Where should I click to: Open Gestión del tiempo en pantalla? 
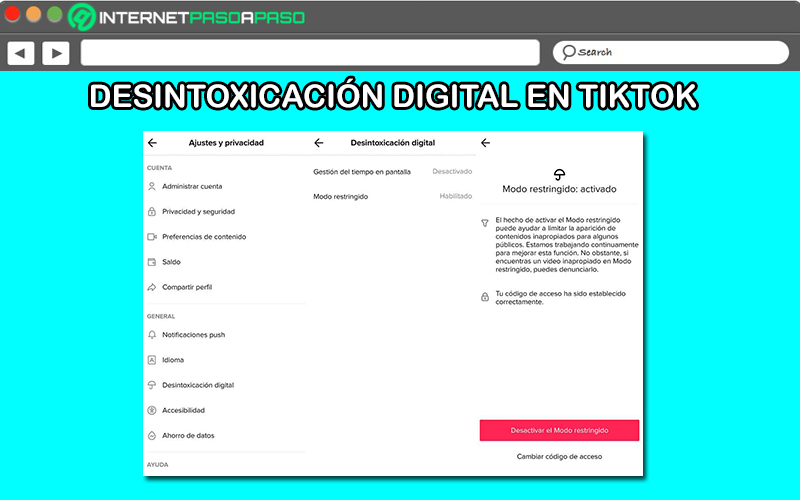[x=392, y=172]
